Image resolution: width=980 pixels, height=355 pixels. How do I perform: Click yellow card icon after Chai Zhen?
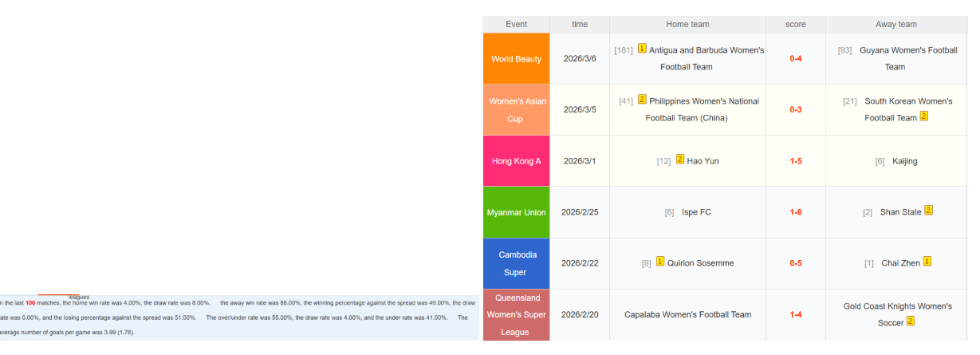coord(927,262)
